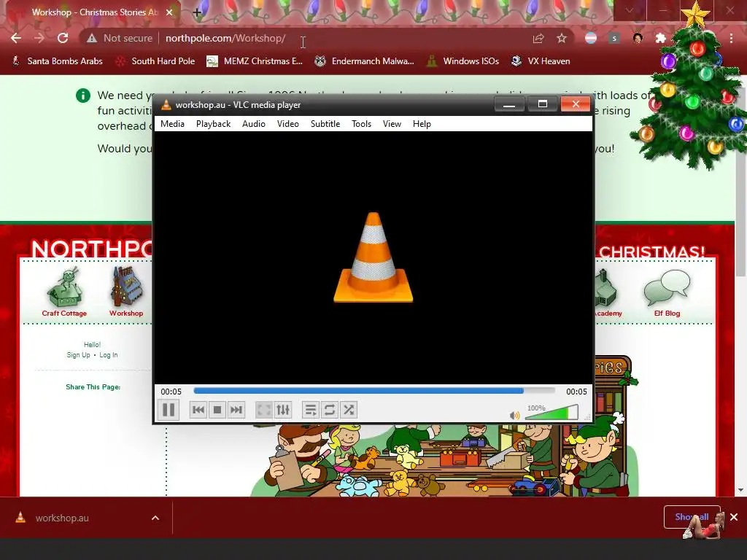This screenshot has width=747, height=560.
Task: Pause playback in VLC
Action: coord(169,410)
